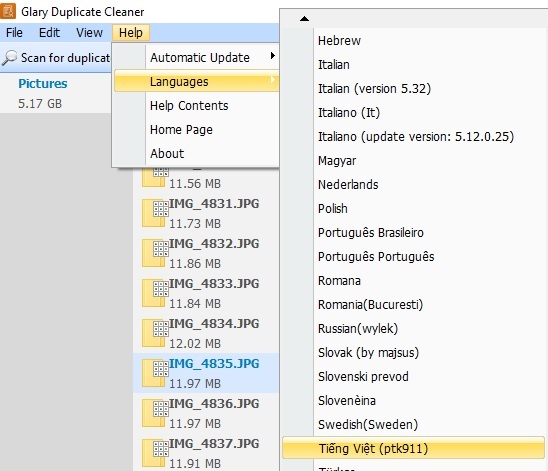This screenshot has height=471, width=548.
Task: Choose Romania(Bucuresti) language
Action: 413,305
